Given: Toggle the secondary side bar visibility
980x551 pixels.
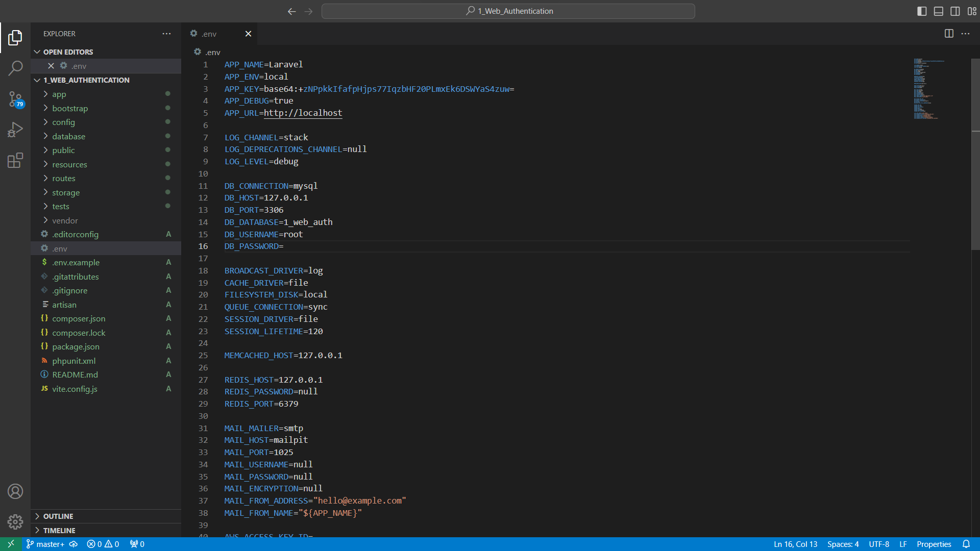Looking at the screenshot, I should (955, 11).
